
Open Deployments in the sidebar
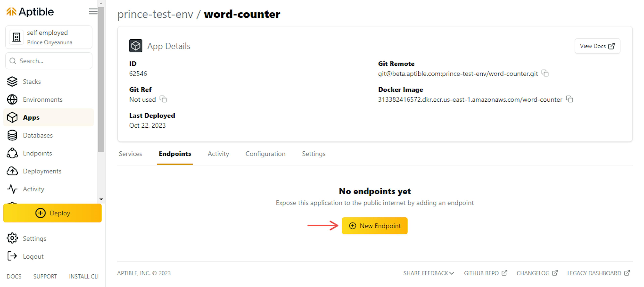42,171
